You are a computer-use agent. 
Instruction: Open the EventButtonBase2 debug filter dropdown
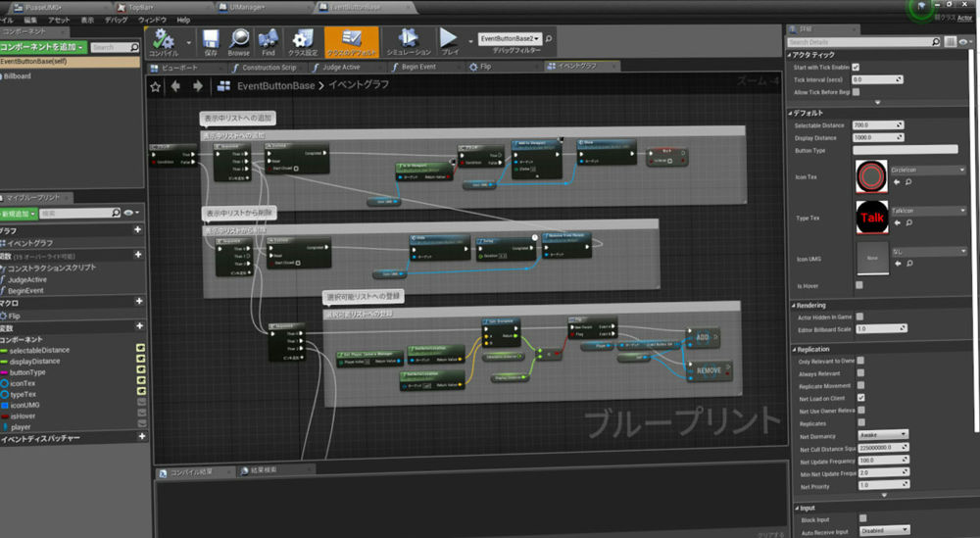coord(511,39)
